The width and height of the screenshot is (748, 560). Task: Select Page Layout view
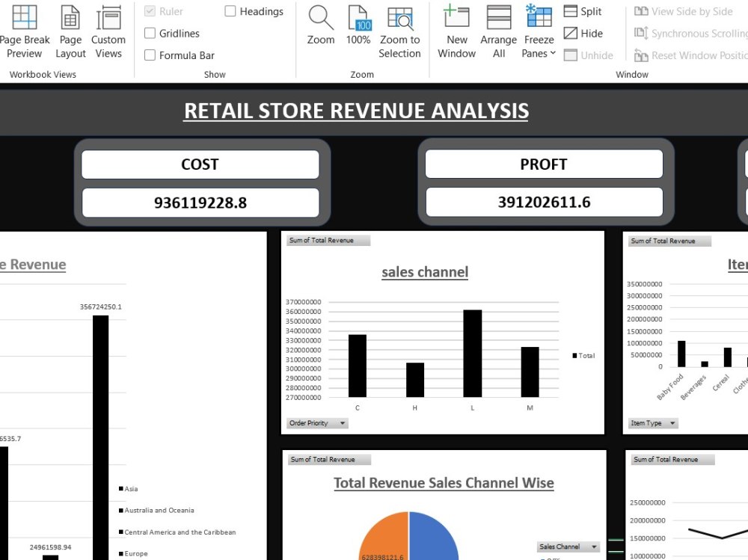70,30
